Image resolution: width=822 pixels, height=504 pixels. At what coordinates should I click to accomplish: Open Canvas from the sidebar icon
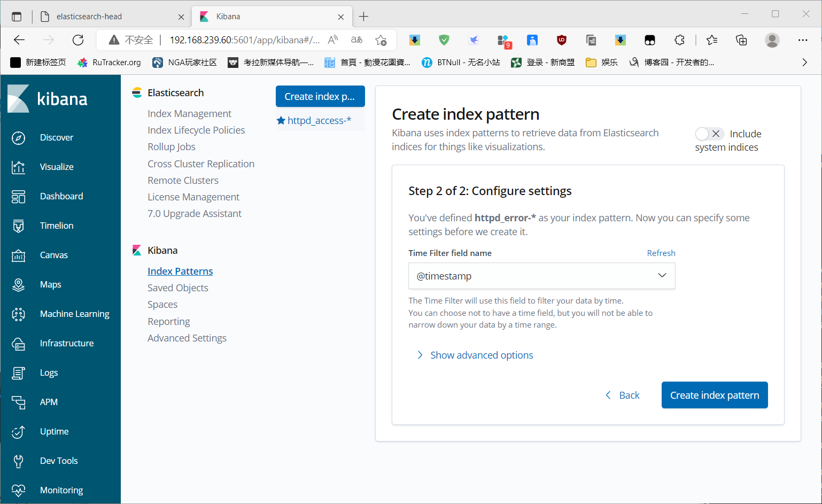(18, 255)
